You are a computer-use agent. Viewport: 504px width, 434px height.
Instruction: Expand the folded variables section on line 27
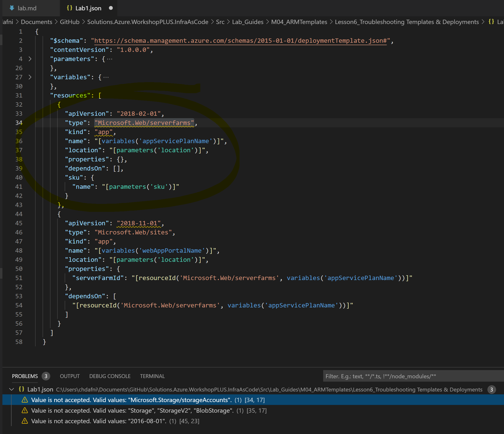click(30, 77)
